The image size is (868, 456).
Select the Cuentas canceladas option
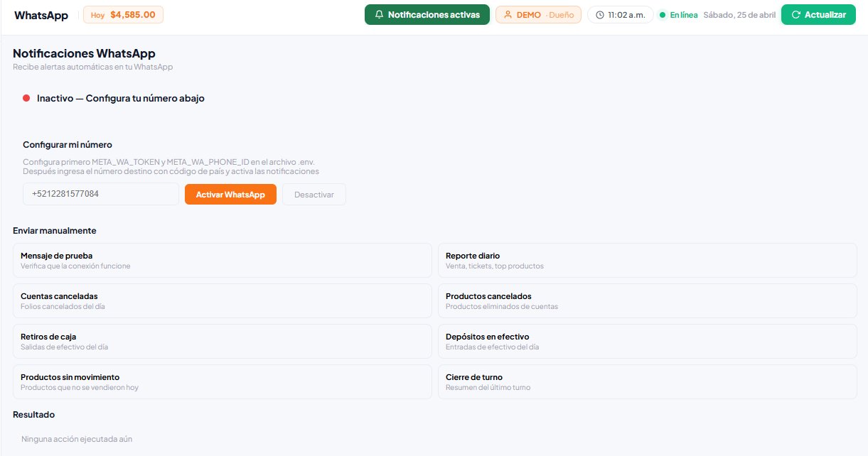(x=222, y=301)
